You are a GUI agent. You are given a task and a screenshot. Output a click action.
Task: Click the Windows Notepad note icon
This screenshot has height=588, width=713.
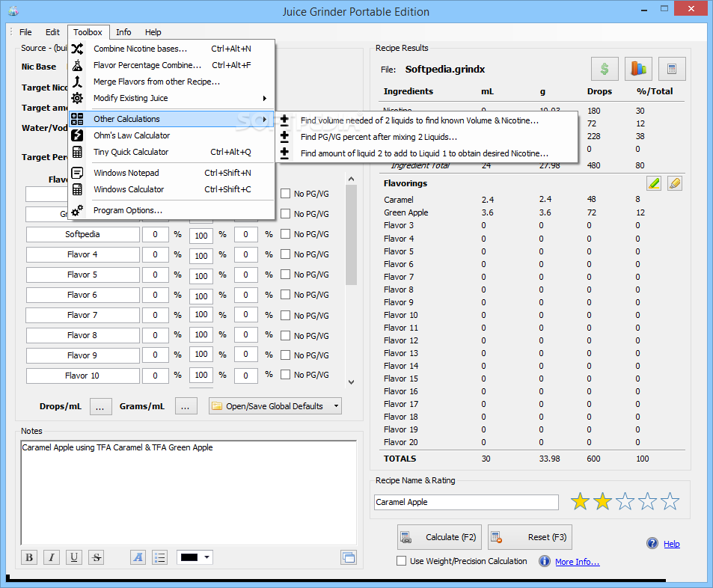(77, 173)
